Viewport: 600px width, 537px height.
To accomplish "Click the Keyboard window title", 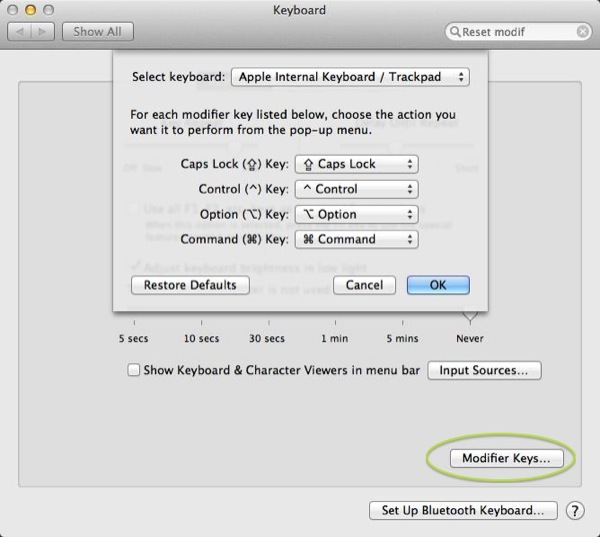I will tap(299, 10).
